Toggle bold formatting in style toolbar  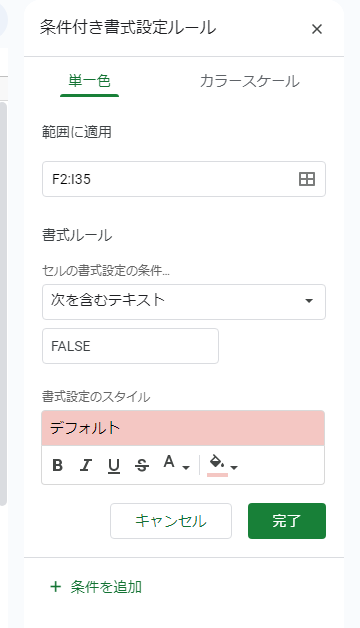pos(58,465)
